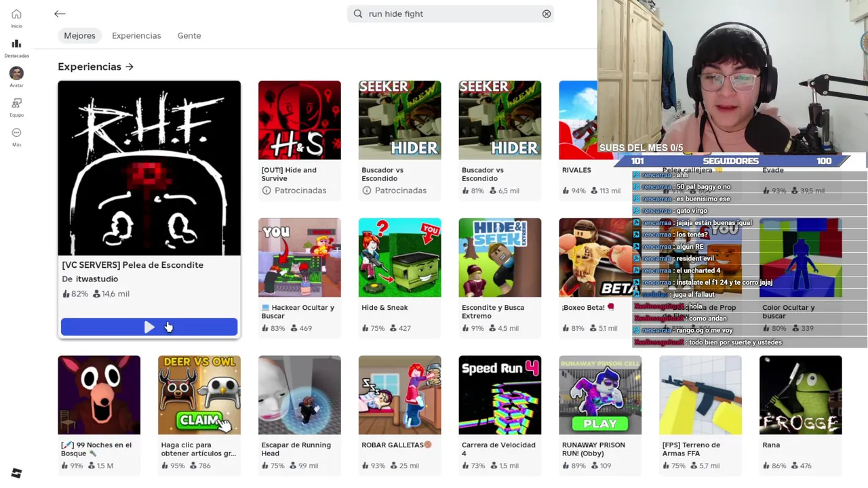868x488 pixels.
Task: Open the 99 Noches en el Bosque thumbnail
Action: coord(99,394)
